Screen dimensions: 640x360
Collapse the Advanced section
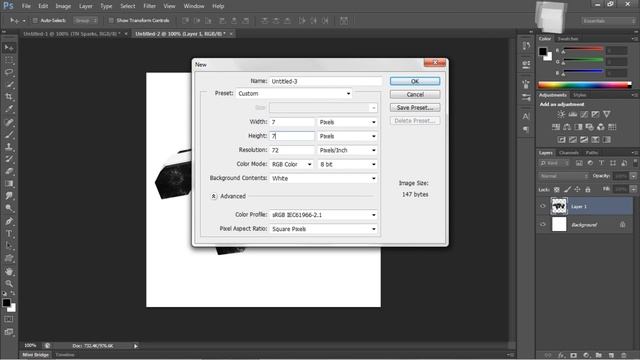coord(213,196)
